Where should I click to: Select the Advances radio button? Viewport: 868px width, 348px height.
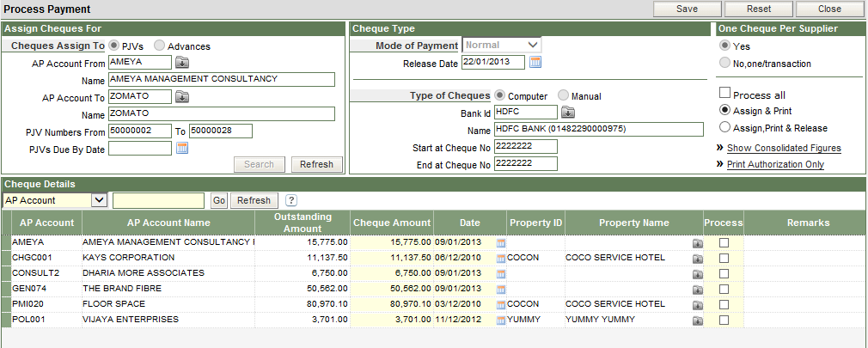[x=159, y=46]
